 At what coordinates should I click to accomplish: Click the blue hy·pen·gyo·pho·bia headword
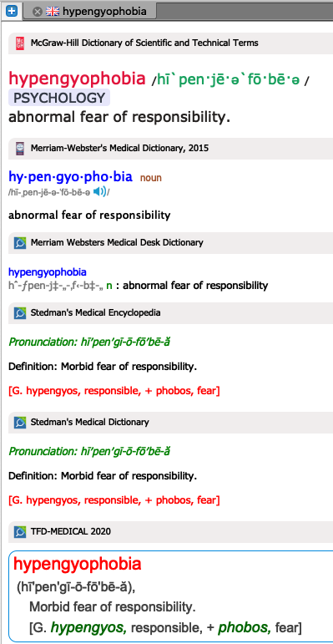coord(71,177)
